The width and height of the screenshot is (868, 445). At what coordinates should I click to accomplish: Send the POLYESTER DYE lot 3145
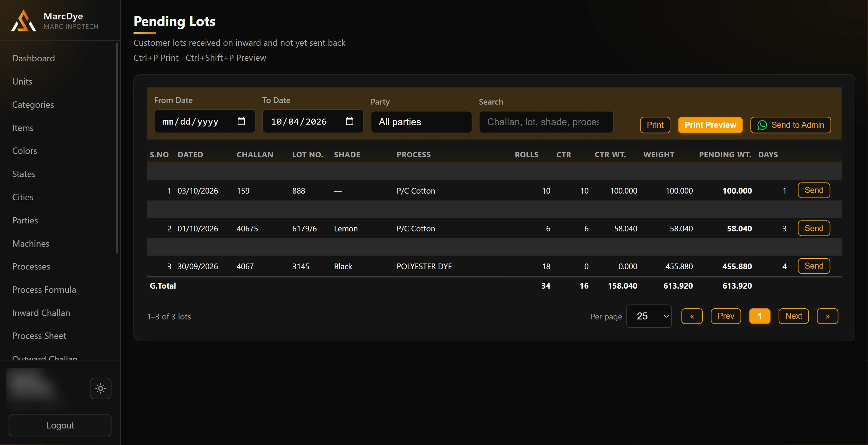pos(813,266)
